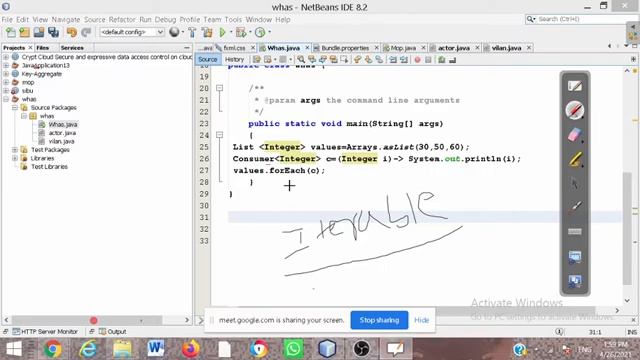The image size is (640, 360).
Task: Select the red laser pointer annotation tool
Action: [x=575, y=110]
